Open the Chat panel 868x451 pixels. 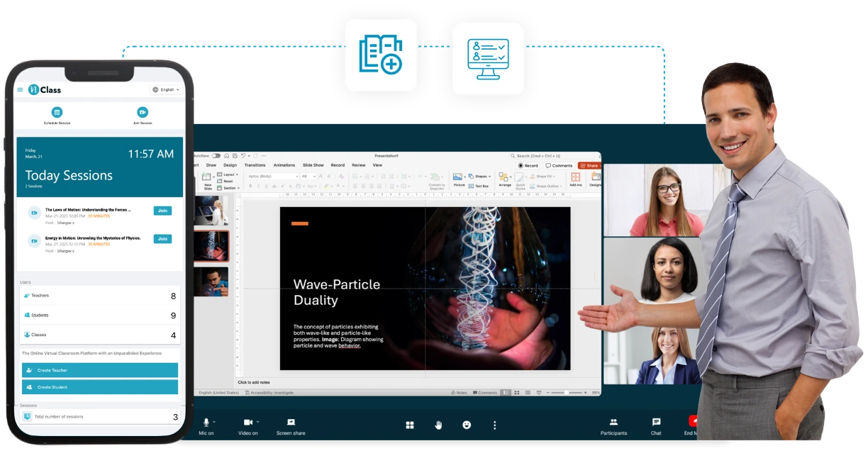point(656,425)
